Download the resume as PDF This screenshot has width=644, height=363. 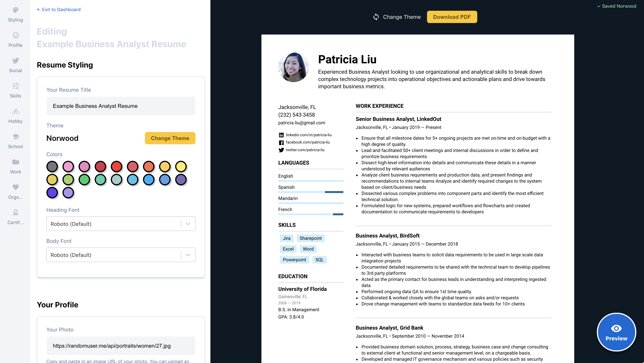452,17
